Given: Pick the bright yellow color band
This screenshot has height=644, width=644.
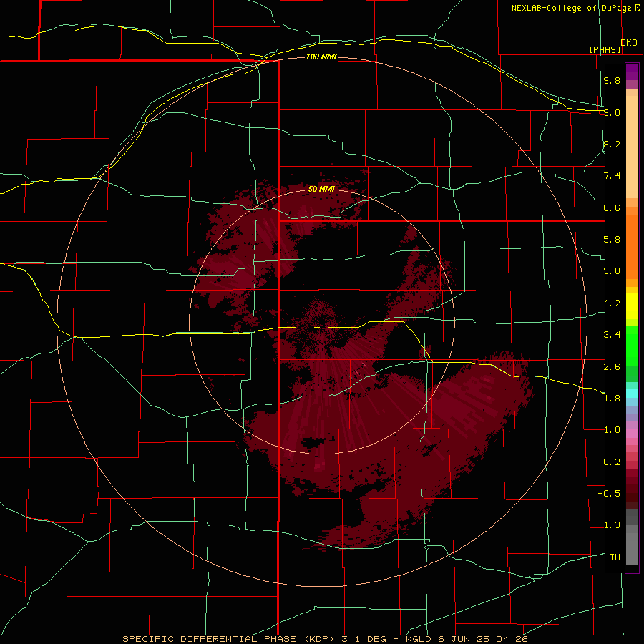Looking at the screenshot, I should point(632,306).
